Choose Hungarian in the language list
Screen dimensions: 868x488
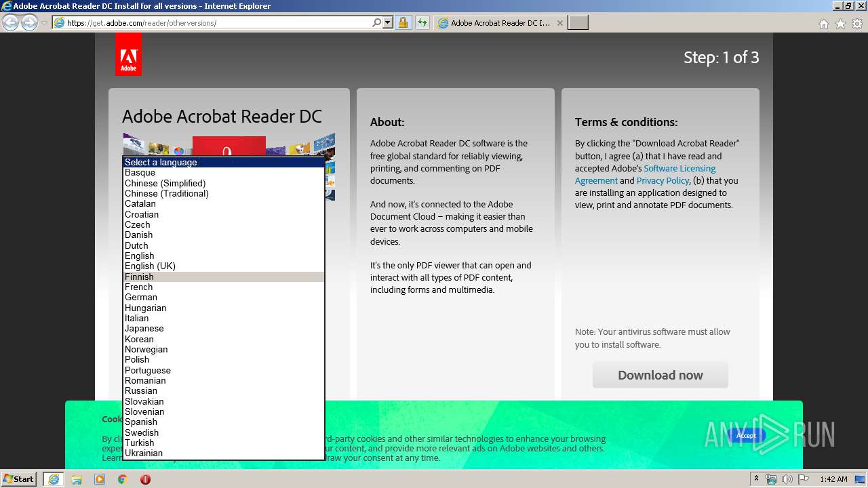coord(224,308)
